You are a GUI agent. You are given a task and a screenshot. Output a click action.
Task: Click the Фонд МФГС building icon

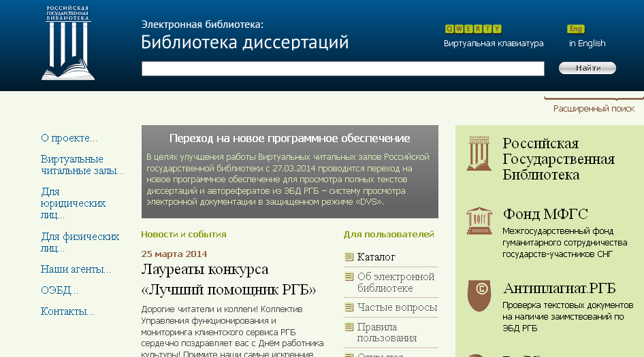[479, 221]
